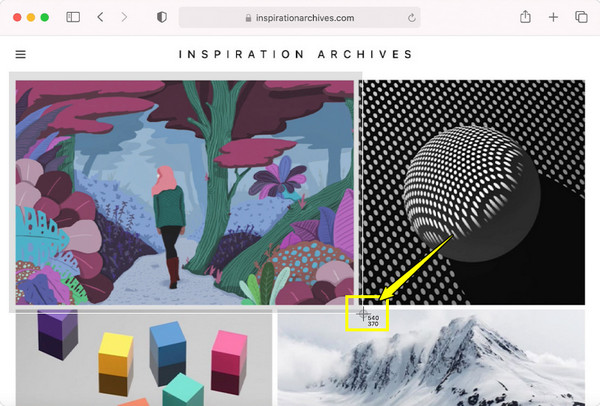This screenshot has width=600, height=406.
Task: Click the lock icon in the address bar
Action: click(x=248, y=18)
